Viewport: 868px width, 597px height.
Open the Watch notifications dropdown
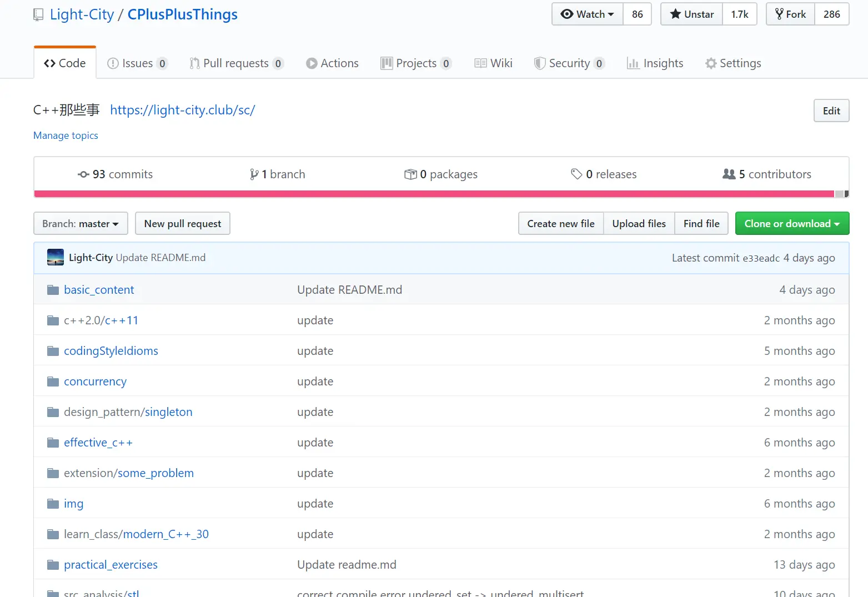pyautogui.click(x=588, y=14)
